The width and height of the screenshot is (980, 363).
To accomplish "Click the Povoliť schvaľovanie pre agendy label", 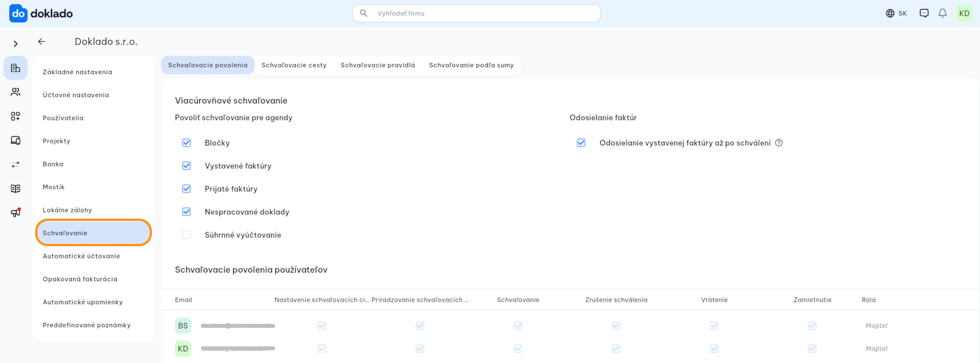I will (x=234, y=118).
